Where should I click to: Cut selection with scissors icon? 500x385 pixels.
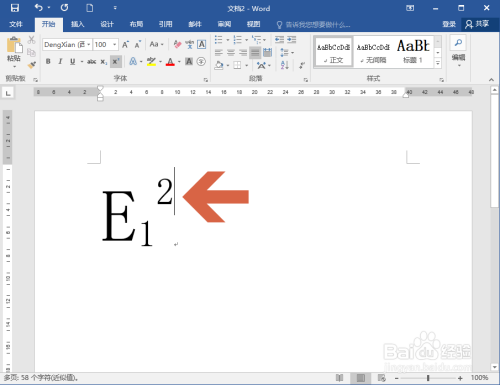click(x=31, y=40)
